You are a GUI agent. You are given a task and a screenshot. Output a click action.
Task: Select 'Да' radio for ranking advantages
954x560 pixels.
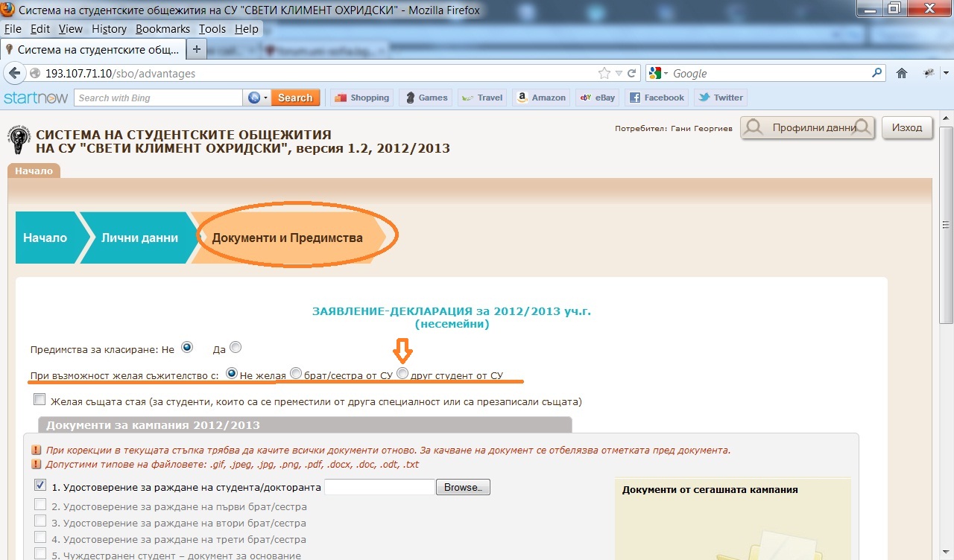pos(236,347)
